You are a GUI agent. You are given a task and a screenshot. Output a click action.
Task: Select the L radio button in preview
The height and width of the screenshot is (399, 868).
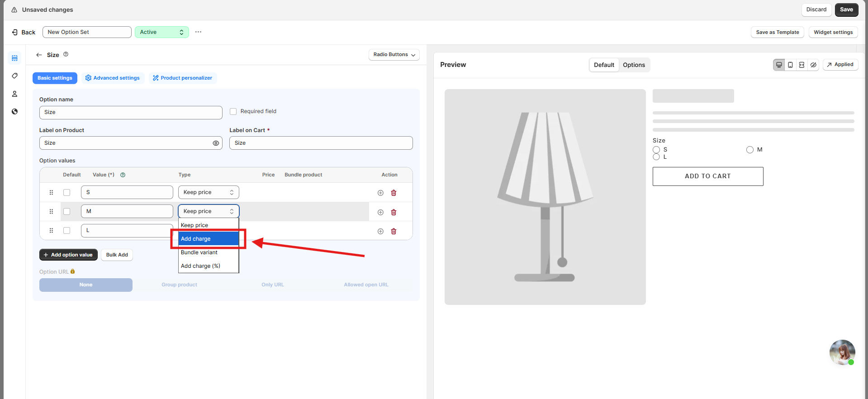point(656,157)
